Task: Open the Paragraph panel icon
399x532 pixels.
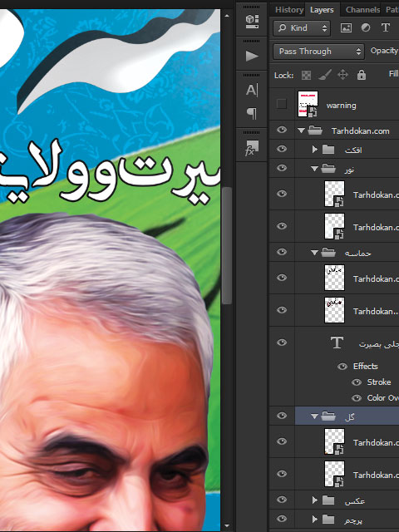Action: (x=252, y=113)
